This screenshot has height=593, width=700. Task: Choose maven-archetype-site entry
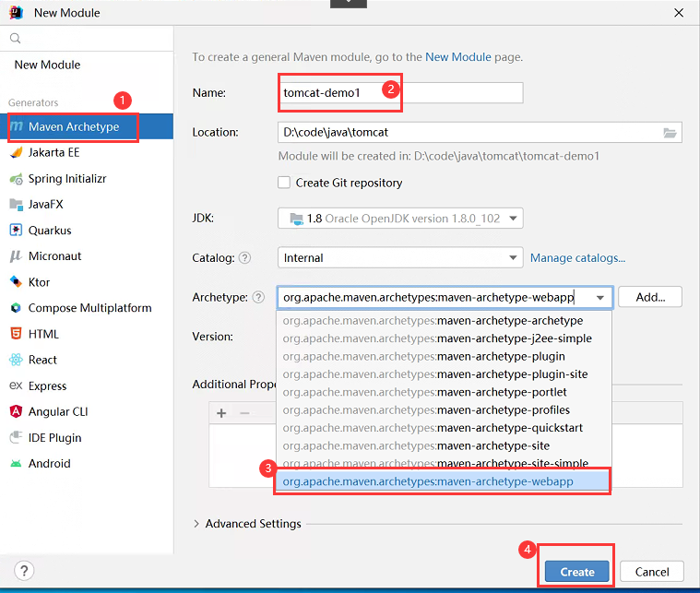click(444, 445)
